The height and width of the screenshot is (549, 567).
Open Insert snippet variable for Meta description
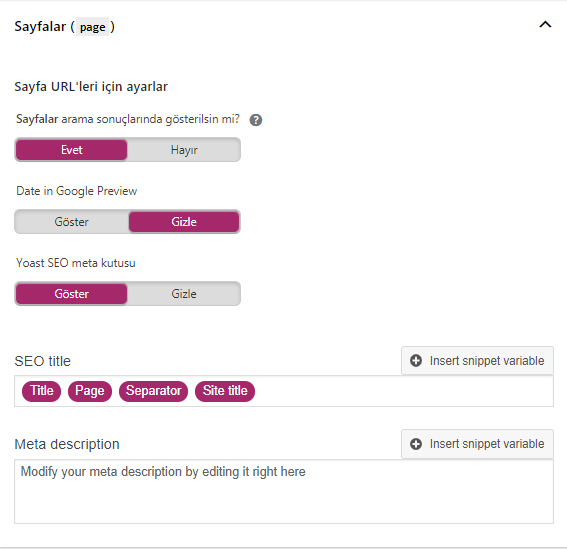(477, 444)
